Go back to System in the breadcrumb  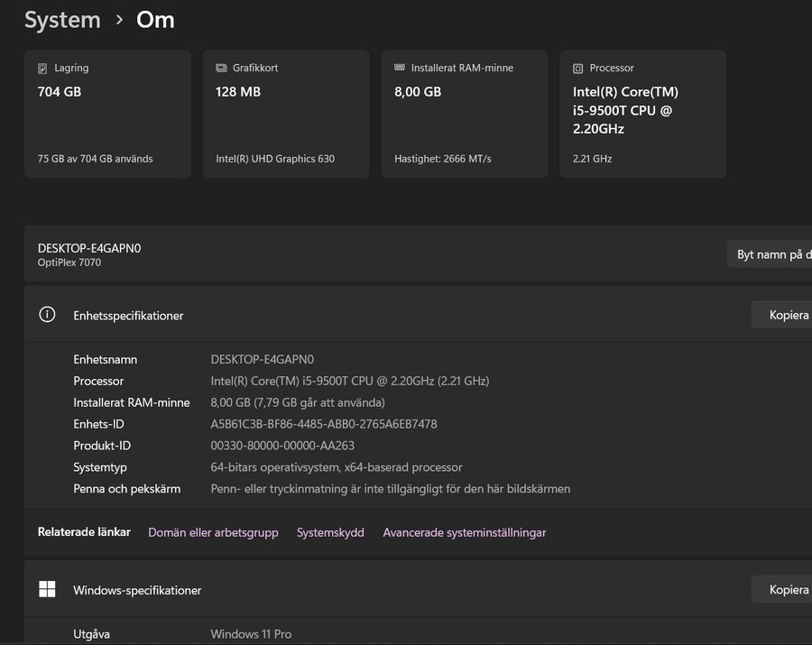pyautogui.click(x=62, y=20)
